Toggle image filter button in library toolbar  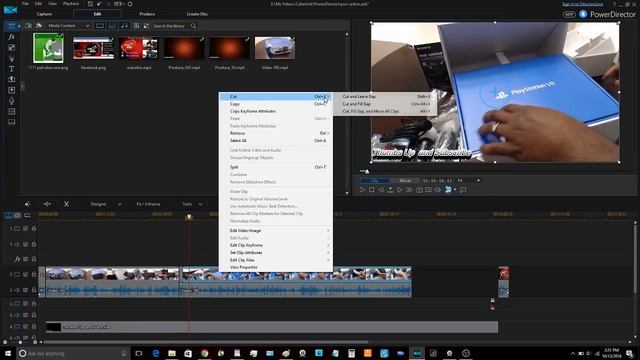(112, 26)
